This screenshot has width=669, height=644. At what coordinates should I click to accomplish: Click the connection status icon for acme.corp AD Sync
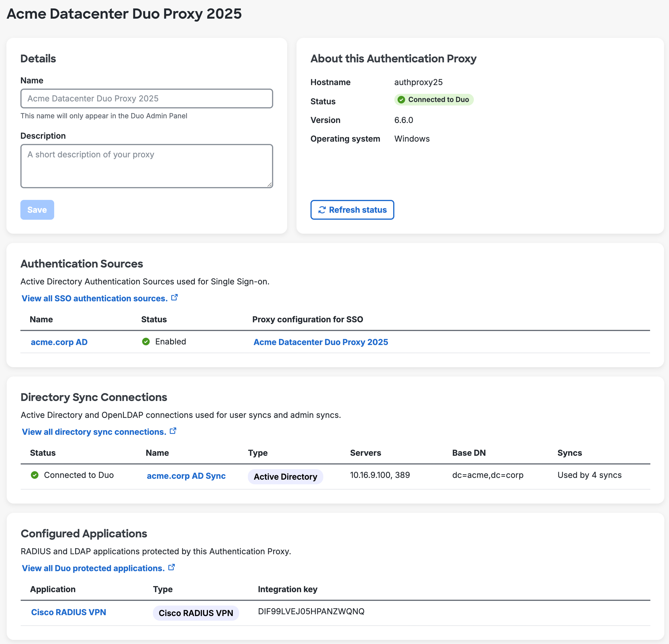point(34,475)
